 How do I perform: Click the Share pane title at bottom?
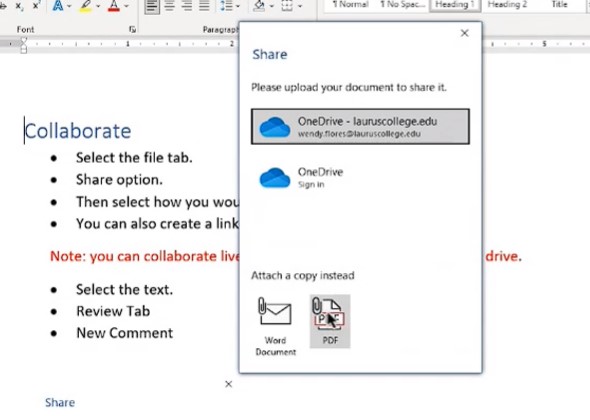click(60, 403)
